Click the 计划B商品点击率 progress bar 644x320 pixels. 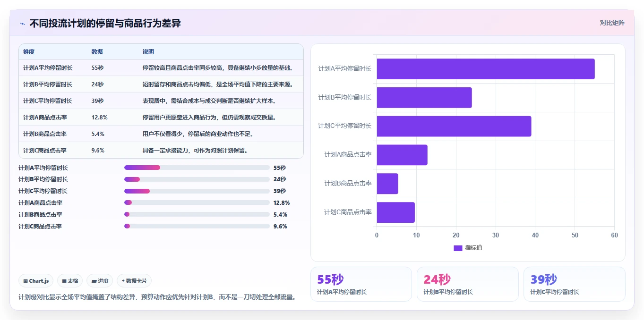pyautogui.click(x=197, y=214)
